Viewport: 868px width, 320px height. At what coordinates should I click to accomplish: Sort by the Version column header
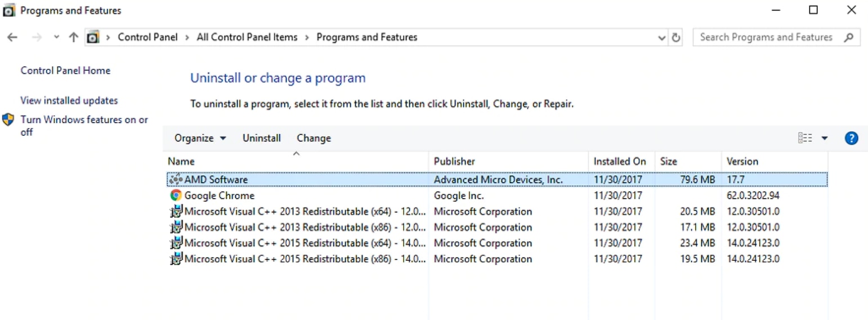pos(775,161)
